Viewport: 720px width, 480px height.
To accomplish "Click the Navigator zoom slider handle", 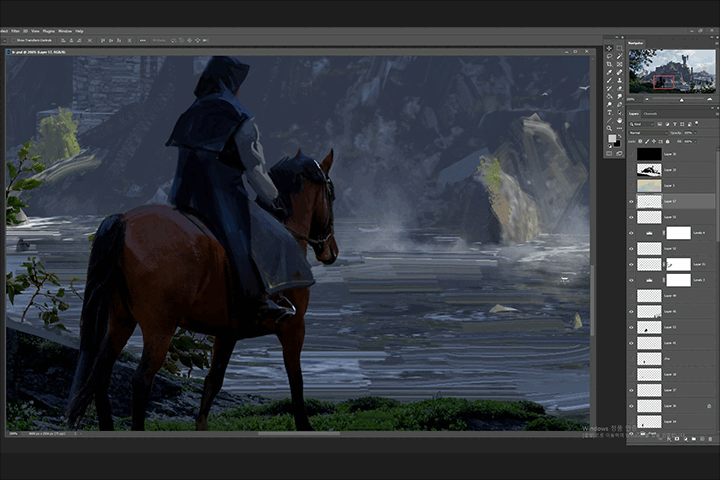I will pyautogui.click(x=681, y=100).
